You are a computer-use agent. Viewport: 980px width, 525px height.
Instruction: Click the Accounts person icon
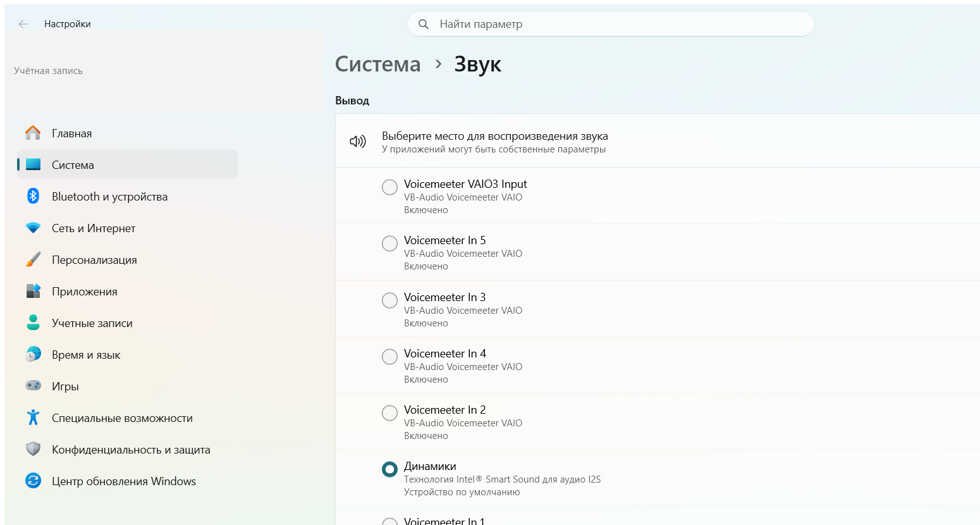[33, 323]
